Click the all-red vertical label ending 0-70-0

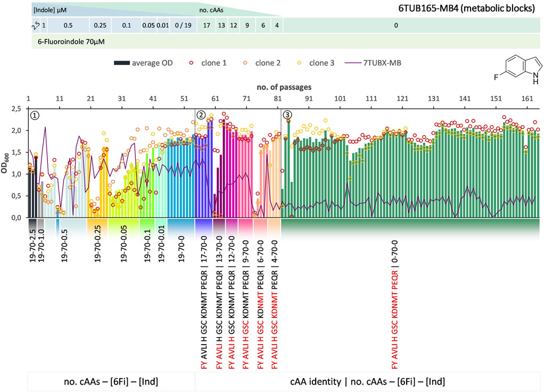[x=394, y=304]
